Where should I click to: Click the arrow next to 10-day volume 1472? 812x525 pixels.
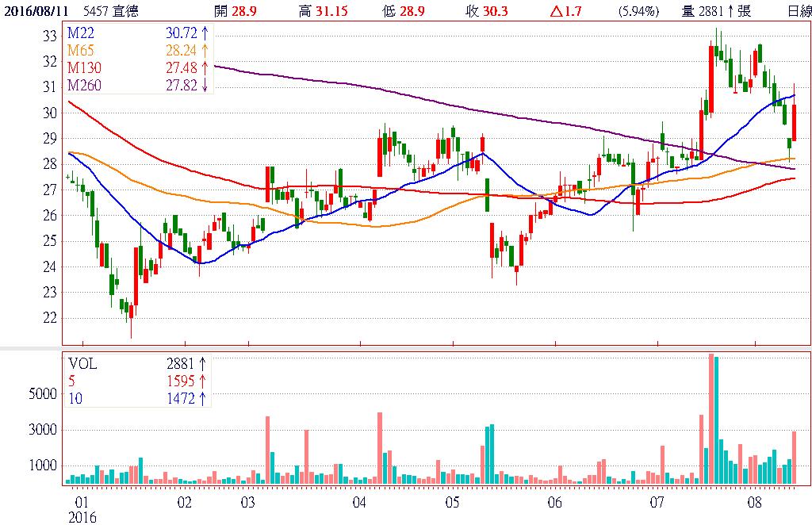[203, 398]
